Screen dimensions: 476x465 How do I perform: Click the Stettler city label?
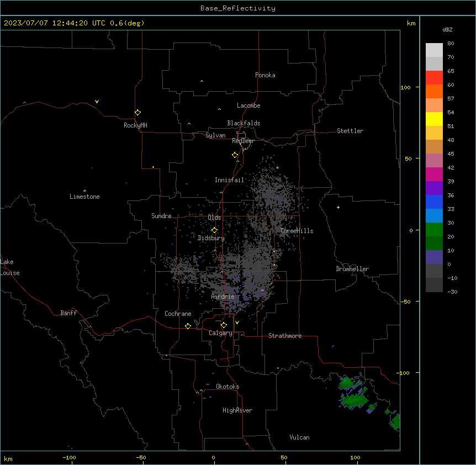click(x=350, y=131)
